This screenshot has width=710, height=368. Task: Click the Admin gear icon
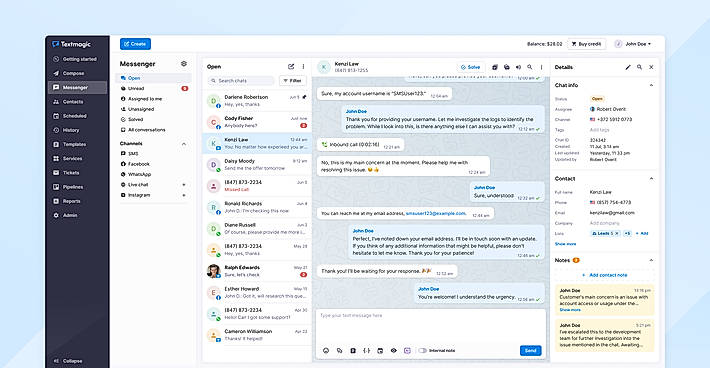[x=56, y=215]
